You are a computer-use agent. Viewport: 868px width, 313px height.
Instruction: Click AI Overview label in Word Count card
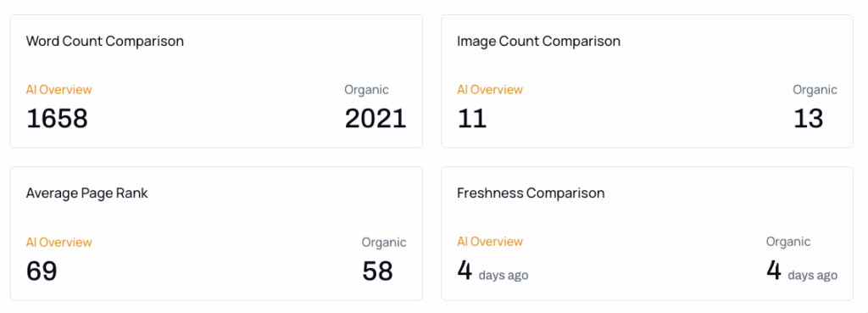[x=58, y=90]
